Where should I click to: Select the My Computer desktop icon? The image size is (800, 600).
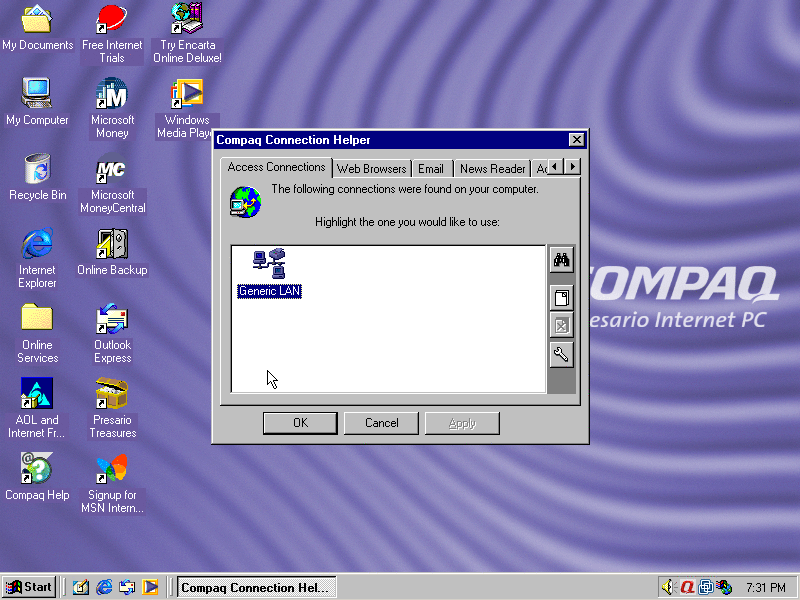coord(37,102)
